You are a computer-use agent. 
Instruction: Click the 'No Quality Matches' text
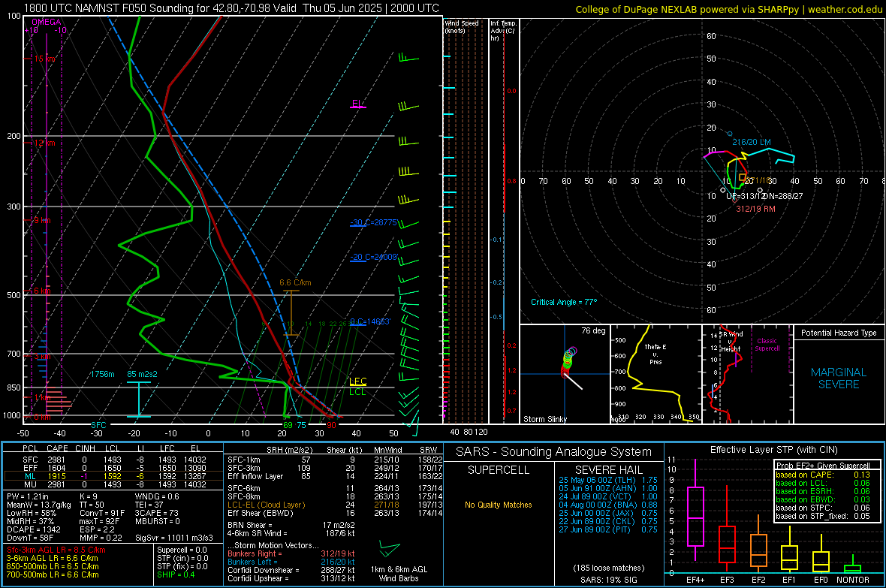tap(499, 505)
